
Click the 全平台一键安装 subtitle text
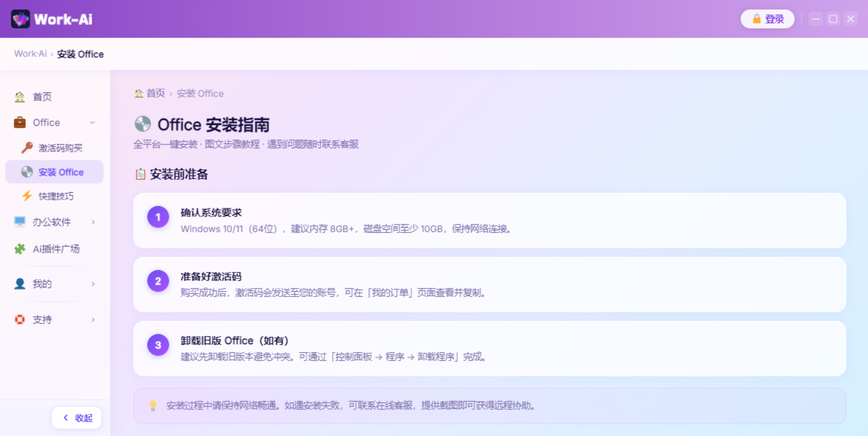tap(246, 144)
